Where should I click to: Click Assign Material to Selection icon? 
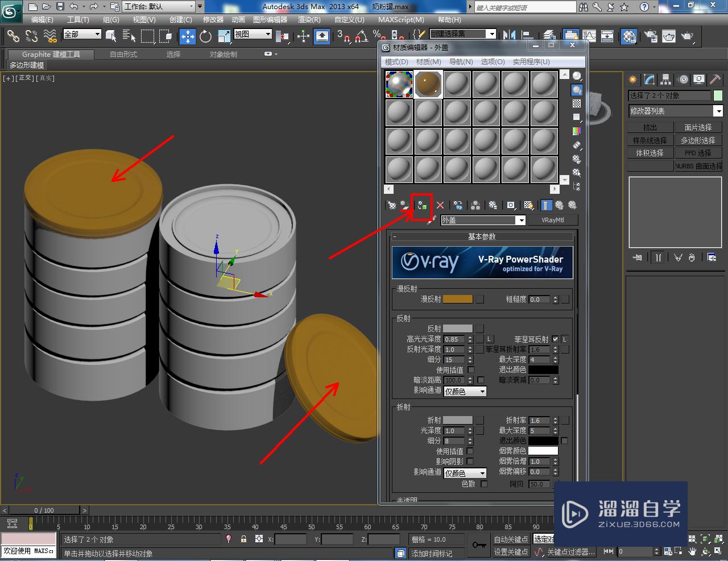[x=422, y=205]
